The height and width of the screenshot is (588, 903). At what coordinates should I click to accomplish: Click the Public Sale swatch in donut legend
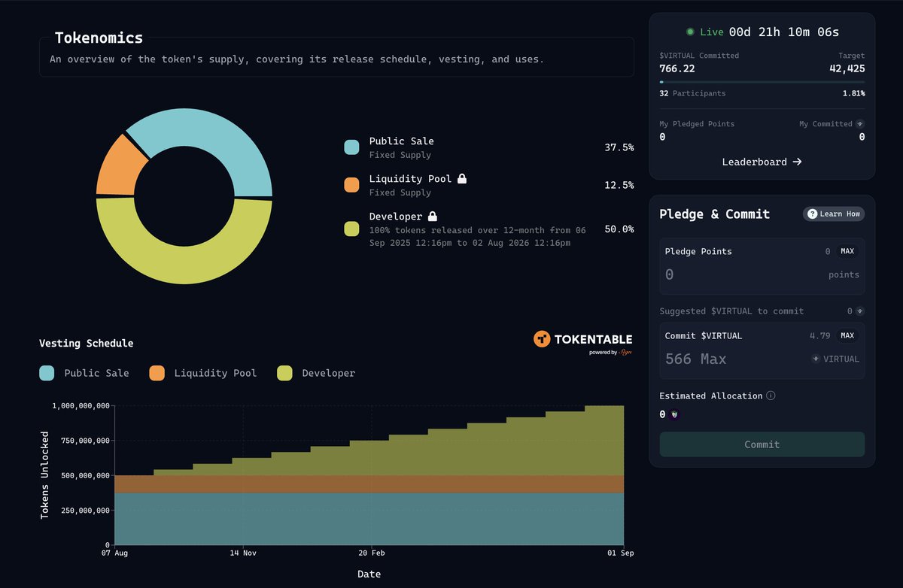pos(351,147)
